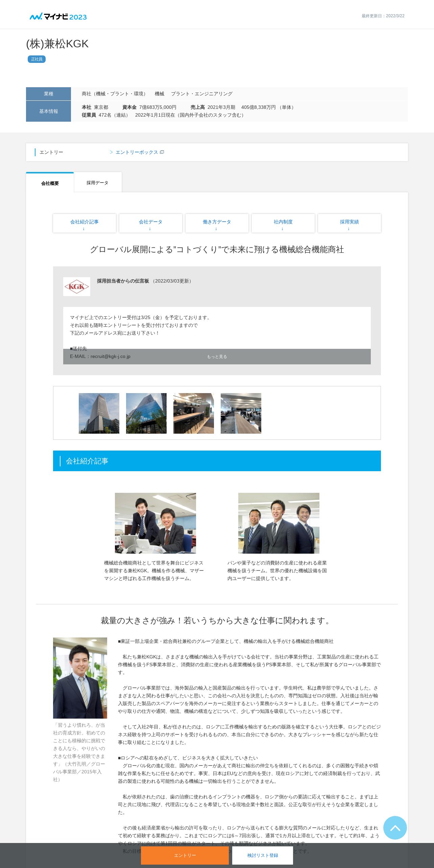Click the 裁量の大きさが強み heading
434x868 pixels.
point(217,621)
